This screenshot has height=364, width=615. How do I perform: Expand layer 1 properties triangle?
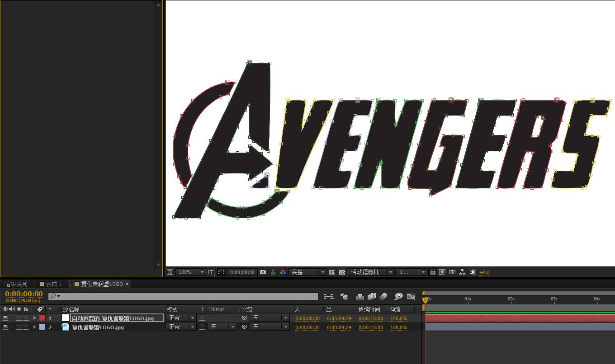[34, 318]
